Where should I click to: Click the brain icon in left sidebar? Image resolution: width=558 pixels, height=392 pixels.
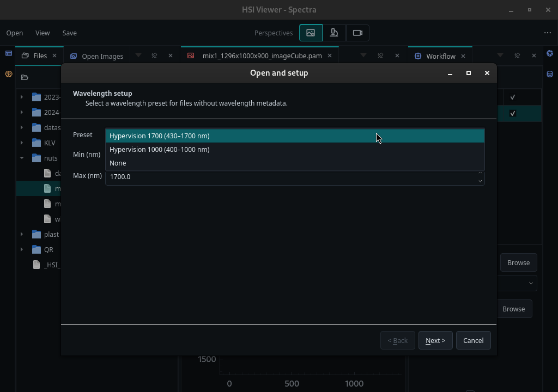9,74
